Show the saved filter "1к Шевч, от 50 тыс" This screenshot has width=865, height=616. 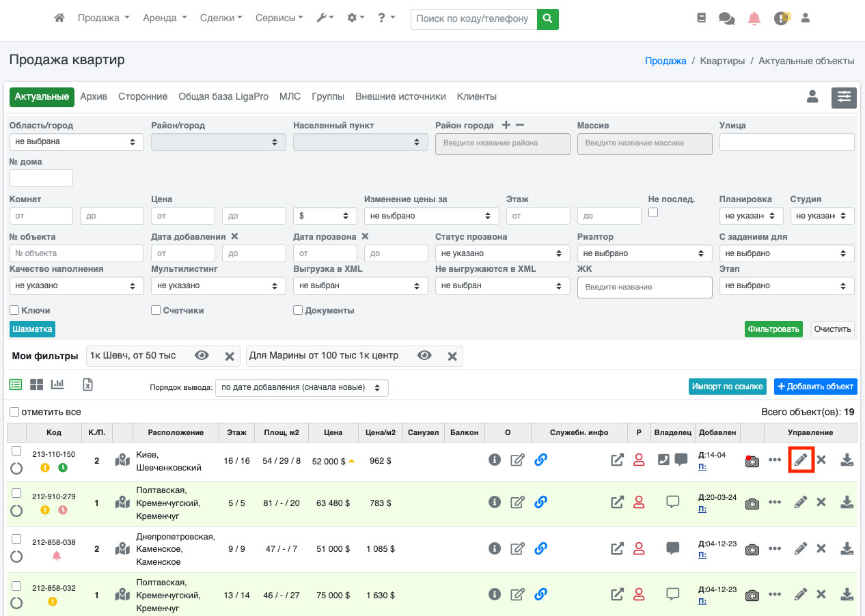point(202,356)
